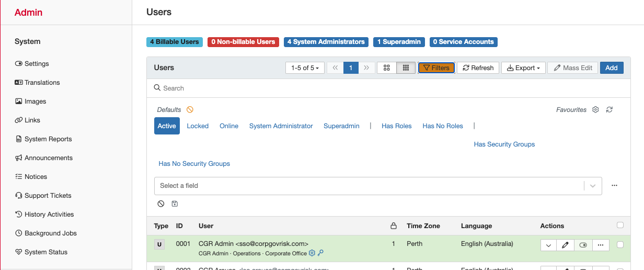Click the U type badge for user 0001
The image size is (644, 270).
pyautogui.click(x=159, y=244)
